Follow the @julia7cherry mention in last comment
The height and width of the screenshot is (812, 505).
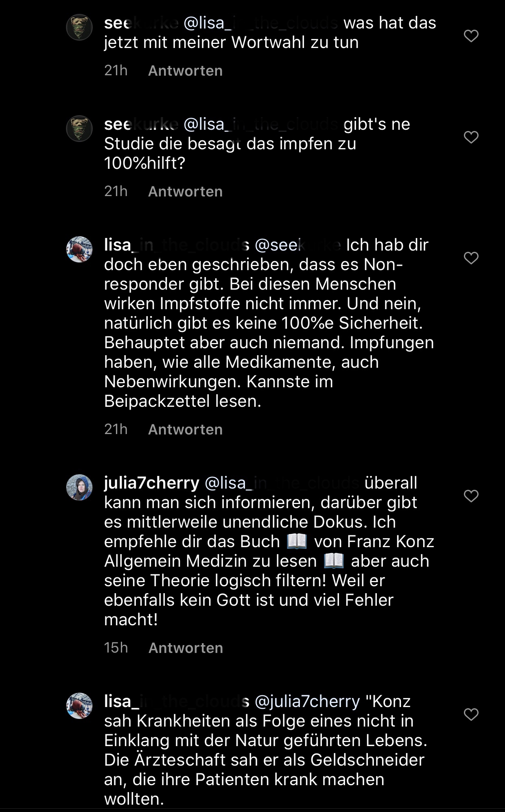307,701
